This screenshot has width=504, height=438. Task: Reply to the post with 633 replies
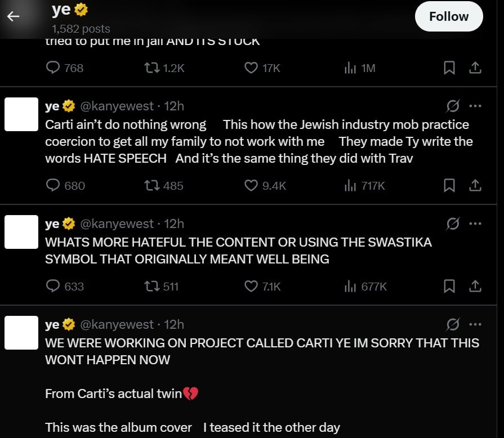[x=53, y=286]
